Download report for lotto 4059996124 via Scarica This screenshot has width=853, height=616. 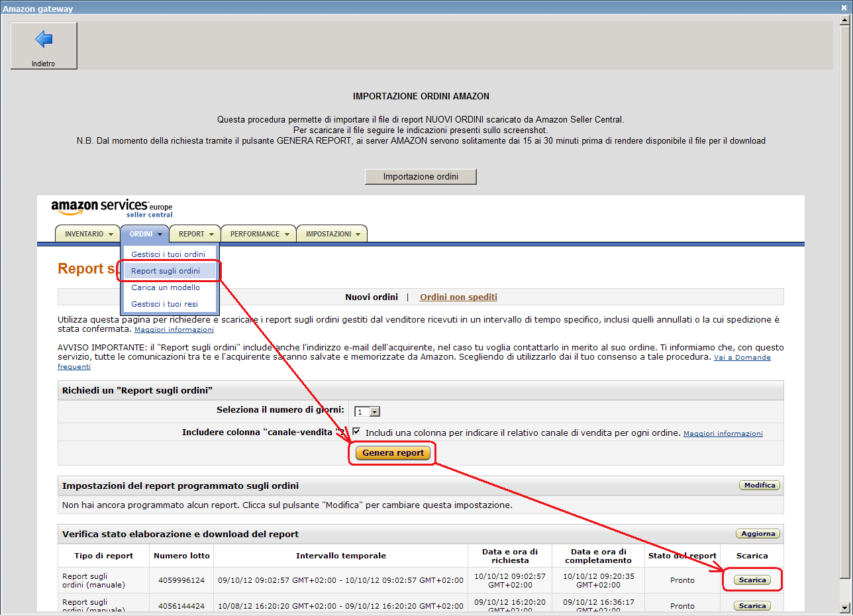pyautogui.click(x=752, y=580)
